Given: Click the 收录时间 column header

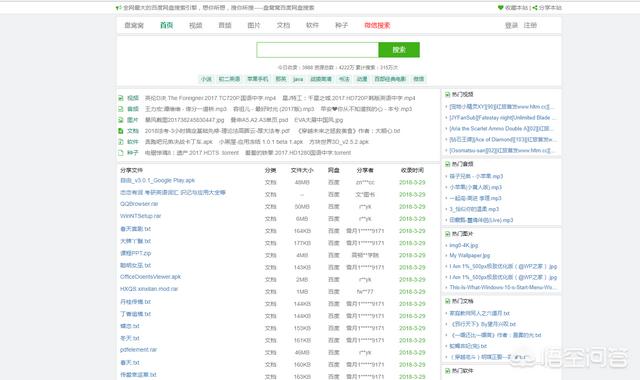Looking at the screenshot, I should tap(412, 170).
